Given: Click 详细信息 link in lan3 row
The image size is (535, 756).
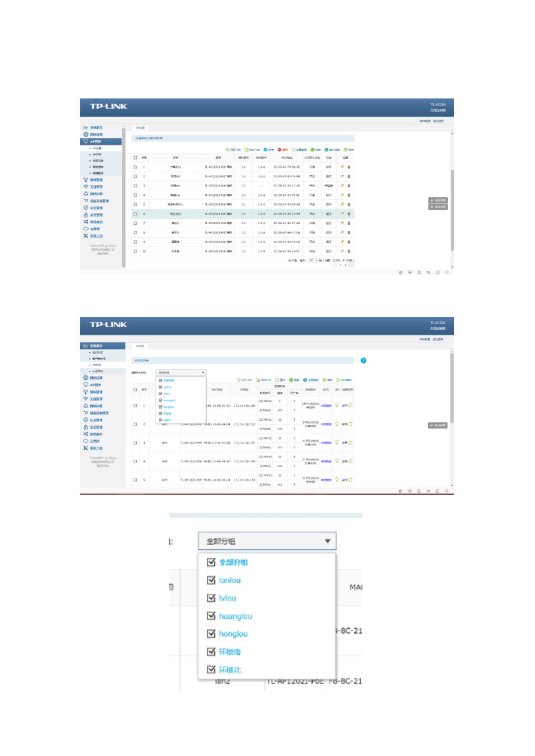Looking at the screenshot, I should [x=326, y=443].
